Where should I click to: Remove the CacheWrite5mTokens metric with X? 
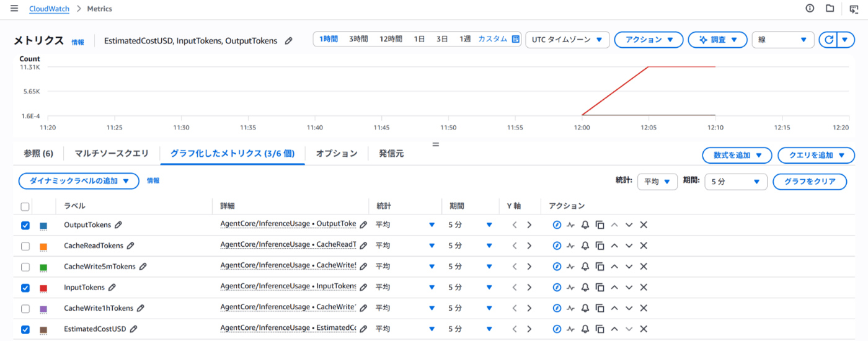[644, 267]
